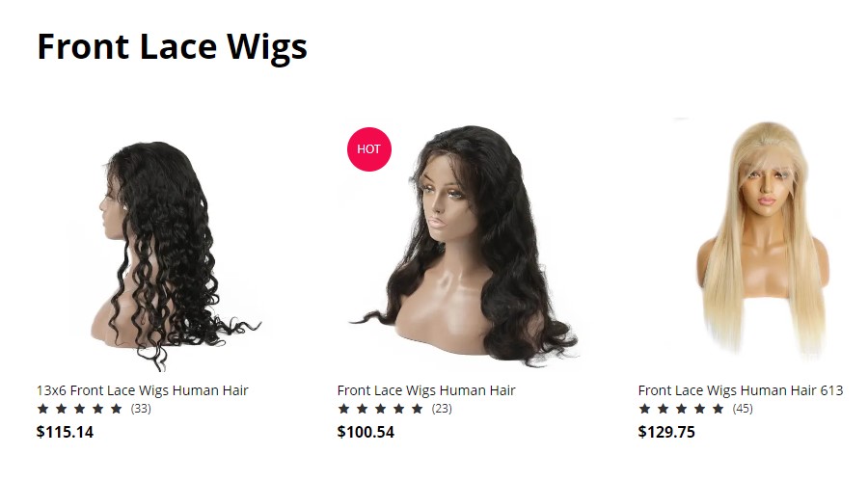Viewport: 868px width, 481px height.
Task: Open Front Lace Wigs Human Hair 613 link
Action: [x=741, y=390]
